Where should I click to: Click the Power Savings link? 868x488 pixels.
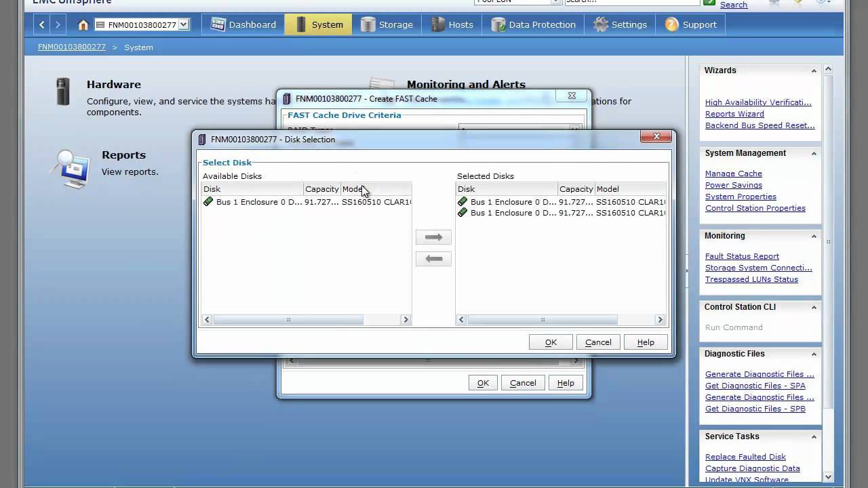(734, 185)
